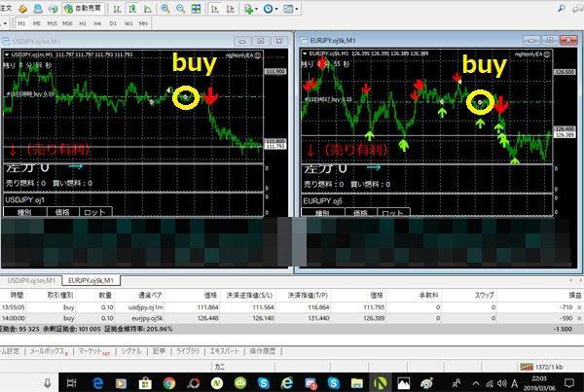Show hidden tray icons chevron
The image size is (584, 392).
[x=476, y=383]
